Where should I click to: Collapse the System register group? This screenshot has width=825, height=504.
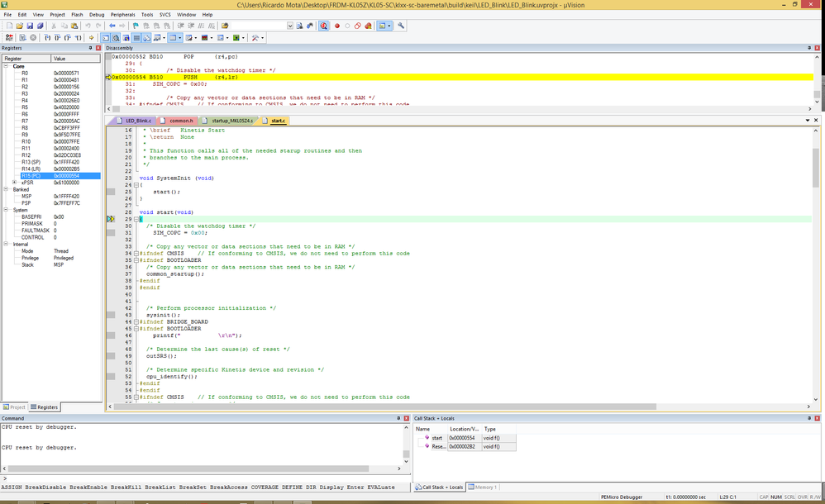click(6, 210)
